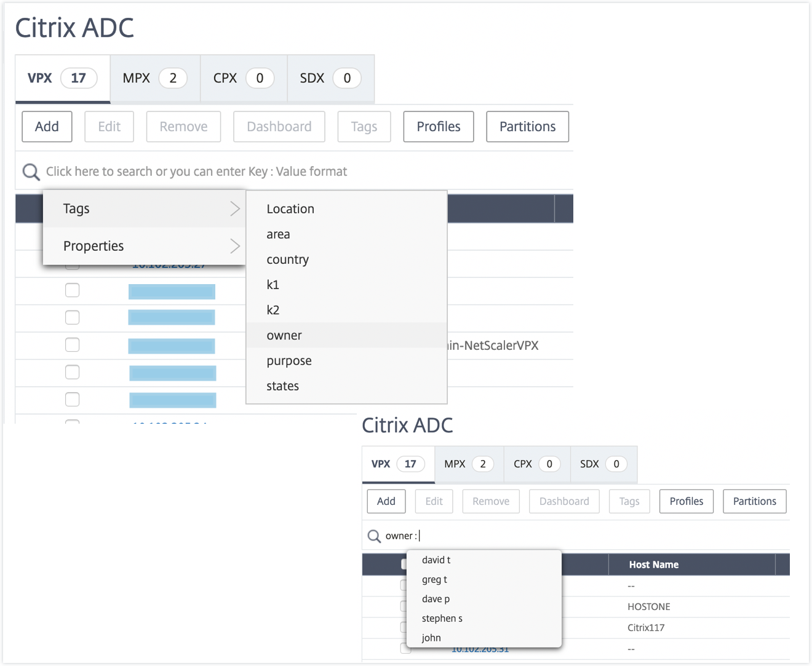Focus the 'owner :' search field
The width and height of the screenshot is (812, 666).
click(x=576, y=536)
